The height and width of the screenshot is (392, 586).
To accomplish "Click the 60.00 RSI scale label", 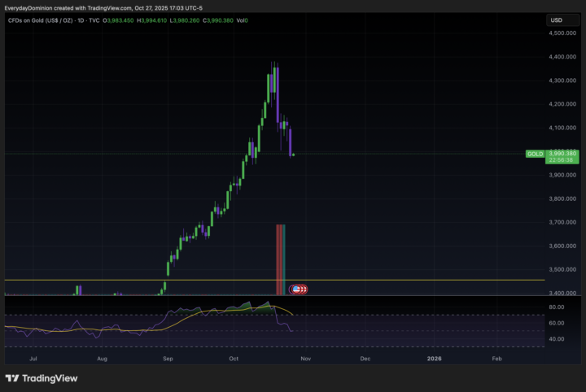I will [x=556, y=323].
